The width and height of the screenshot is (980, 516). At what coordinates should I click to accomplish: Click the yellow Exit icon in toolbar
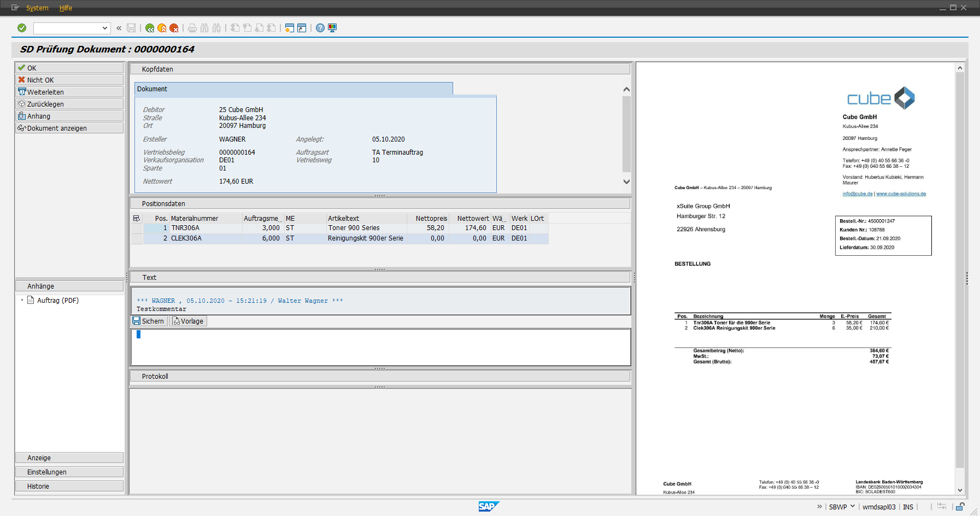[x=162, y=28]
